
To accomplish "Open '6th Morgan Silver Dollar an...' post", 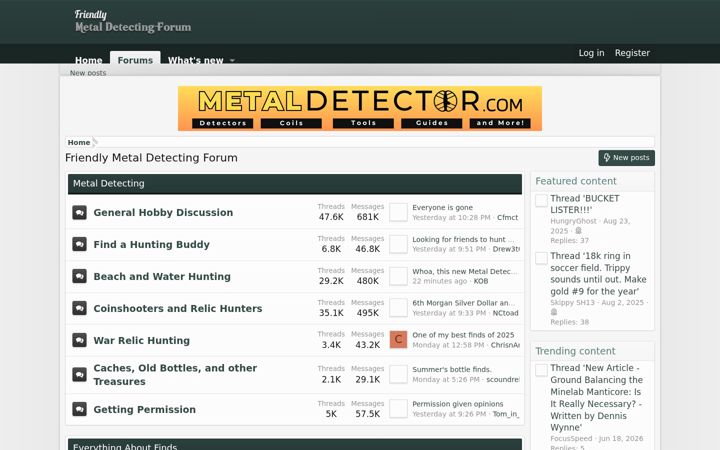I will (x=463, y=303).
